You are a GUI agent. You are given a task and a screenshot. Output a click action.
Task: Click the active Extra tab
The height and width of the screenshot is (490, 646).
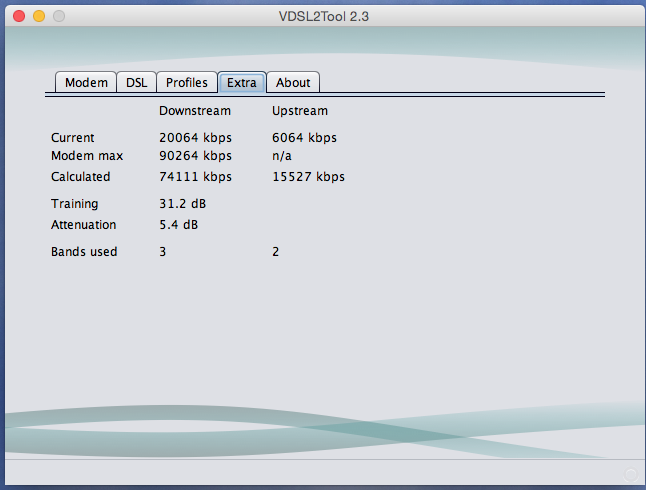(241, 83)
